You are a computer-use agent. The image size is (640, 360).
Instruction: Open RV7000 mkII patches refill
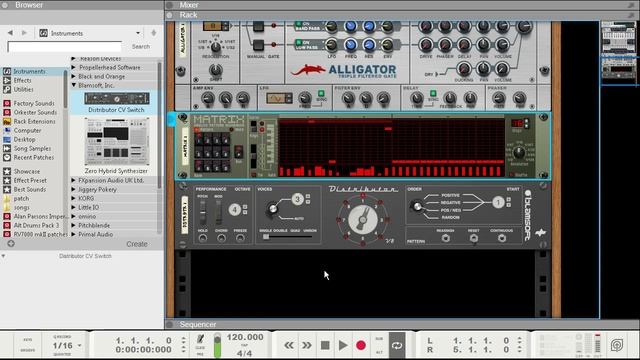(x=40, y=234)
